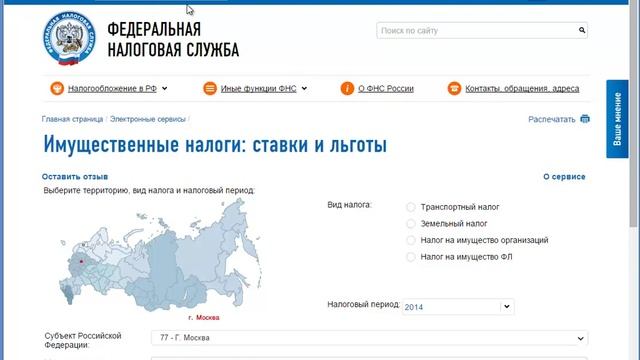Screen dimensions: 640x360
Task: Select Транспортный налог radio button
Action: click(x=411, y=207)
